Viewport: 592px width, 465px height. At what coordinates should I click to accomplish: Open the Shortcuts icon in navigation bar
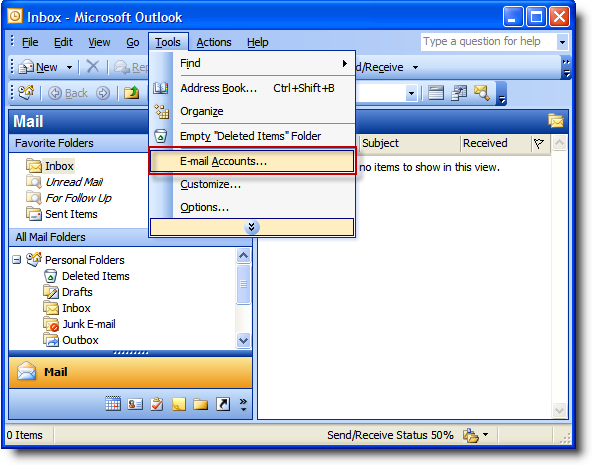pyautogui.click(x=223, y=404)
